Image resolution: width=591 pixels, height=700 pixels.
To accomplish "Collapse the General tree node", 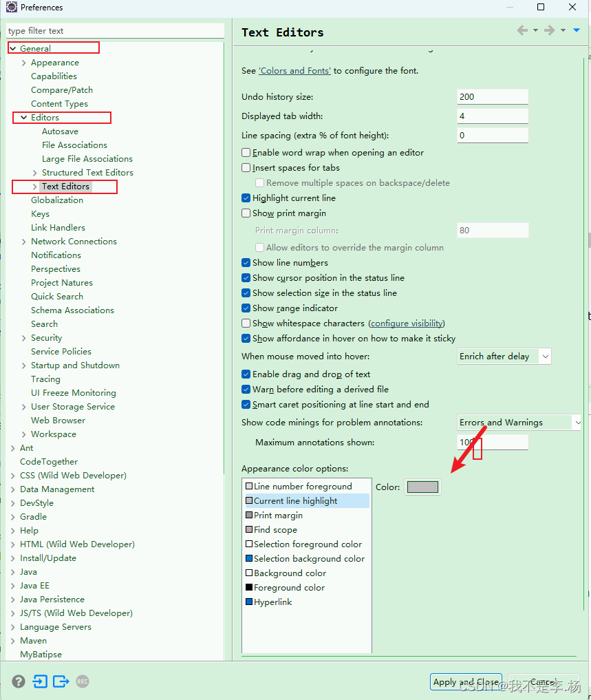I will click(x=13, y=48).
